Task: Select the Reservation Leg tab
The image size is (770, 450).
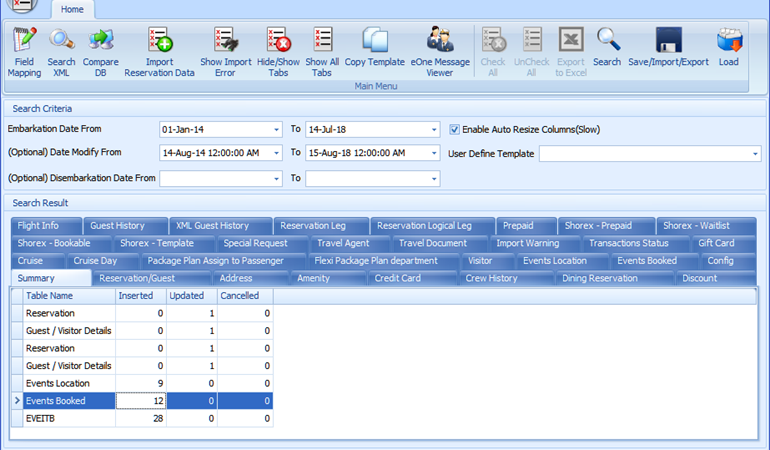Action: (321, 226)
